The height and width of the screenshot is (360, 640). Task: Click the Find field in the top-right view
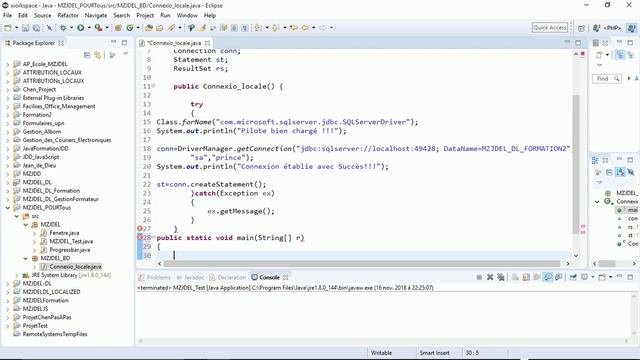point(607,79)
